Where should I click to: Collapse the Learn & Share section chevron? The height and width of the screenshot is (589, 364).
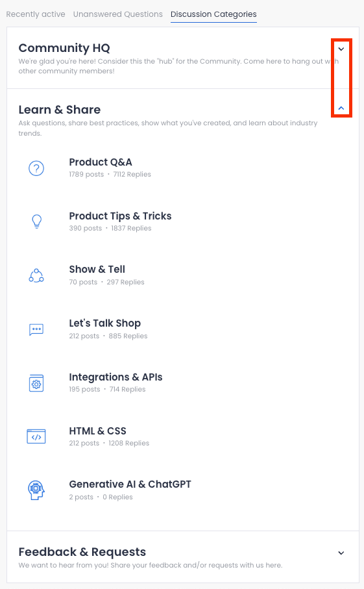click(341, 108)
